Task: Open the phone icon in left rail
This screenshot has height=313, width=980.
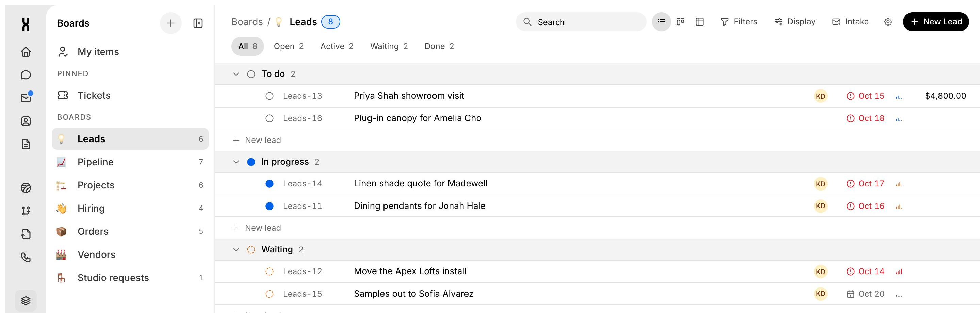Action: [x=26, y=258]
